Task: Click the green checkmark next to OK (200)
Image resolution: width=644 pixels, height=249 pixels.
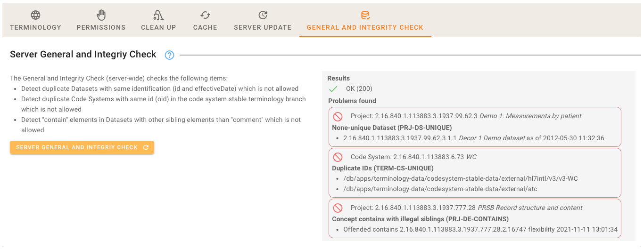Action: (x=333, y=89)
